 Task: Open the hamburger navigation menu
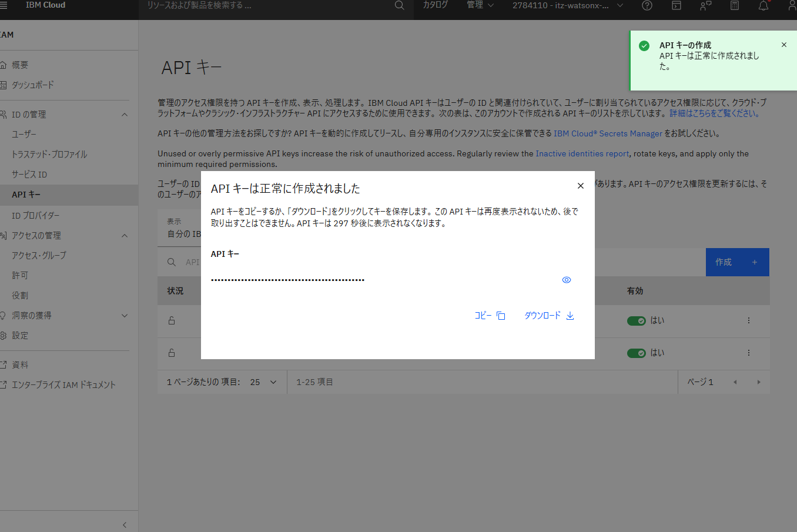[x=4, y=5]
